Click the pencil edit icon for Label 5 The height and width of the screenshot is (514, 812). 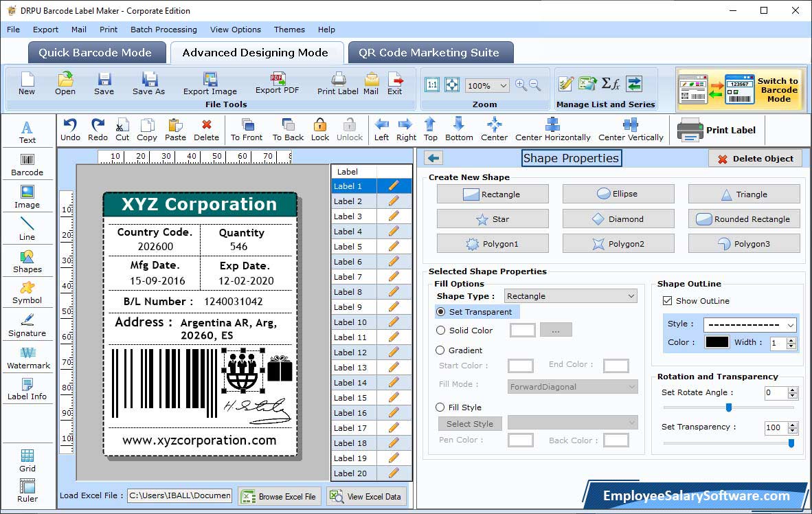coord(394,246)
